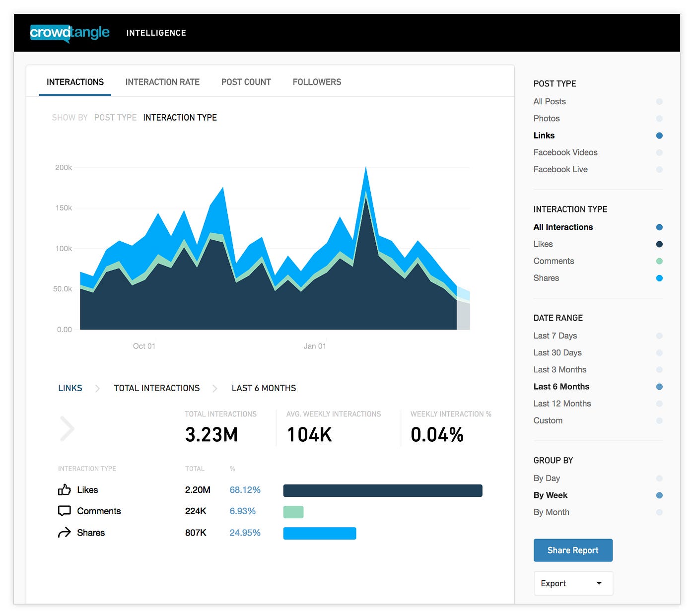
Task: Click the 24.95% Shares percentage
Action: point(245,533)
